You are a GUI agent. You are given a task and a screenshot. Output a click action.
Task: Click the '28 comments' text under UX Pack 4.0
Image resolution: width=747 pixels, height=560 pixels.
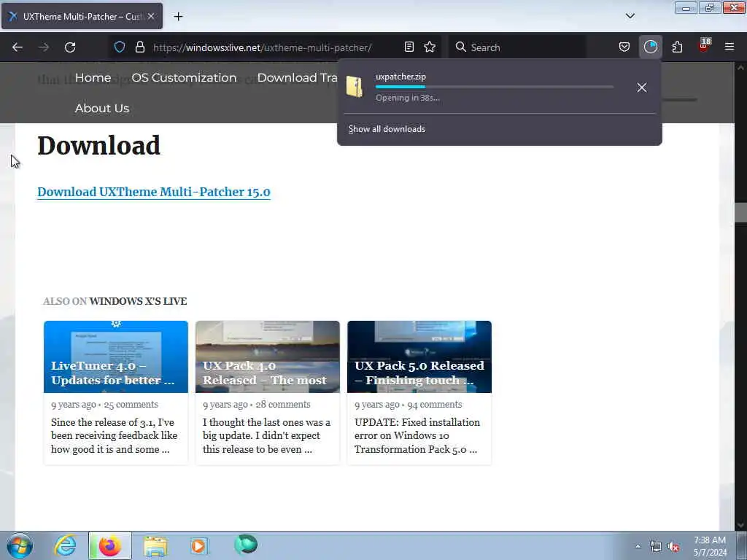pos(283,404)
